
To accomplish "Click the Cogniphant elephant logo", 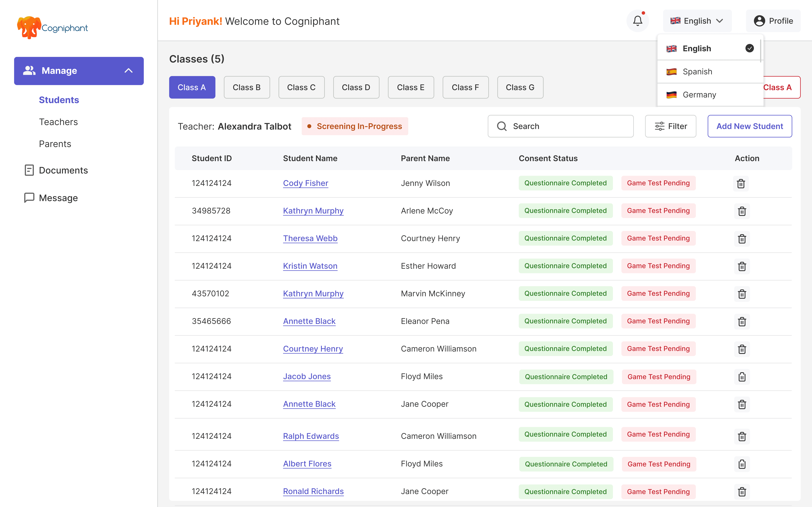I will coord(29,27).
